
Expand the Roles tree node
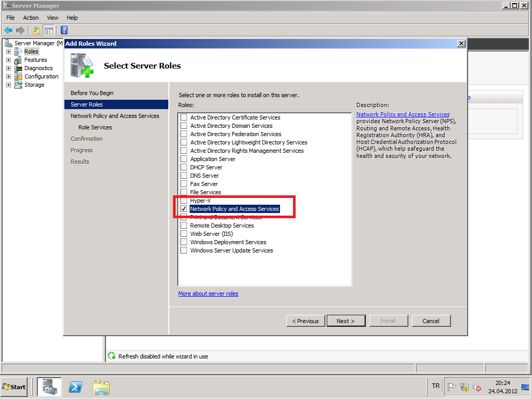click(8, 51)
